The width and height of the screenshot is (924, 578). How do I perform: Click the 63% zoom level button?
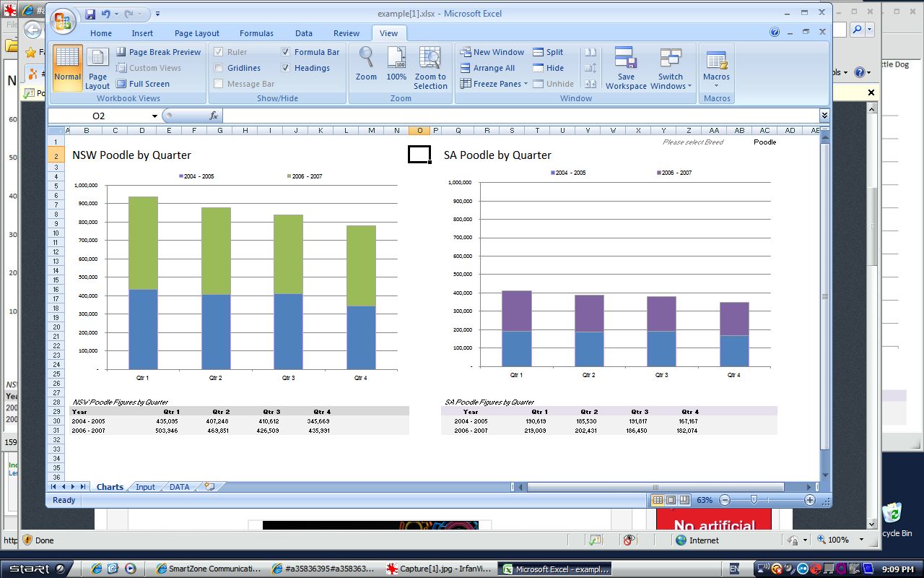point(705,500)
